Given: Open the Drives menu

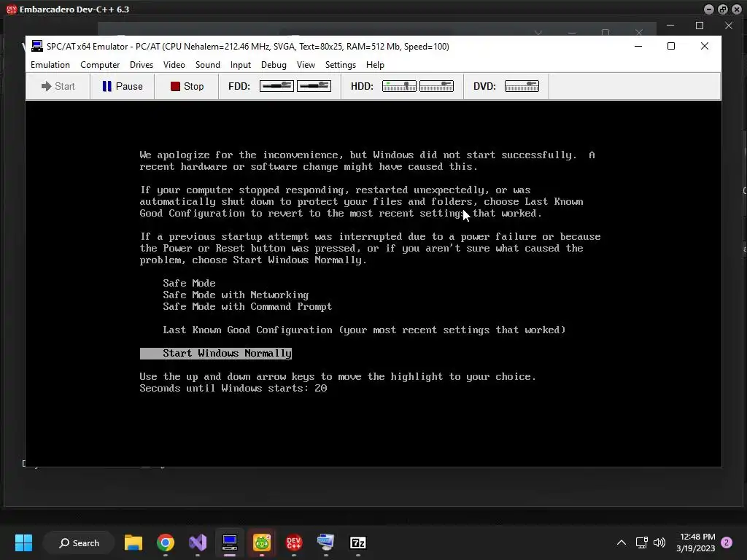Looking at the screenshot, I should tap(142, 65).
